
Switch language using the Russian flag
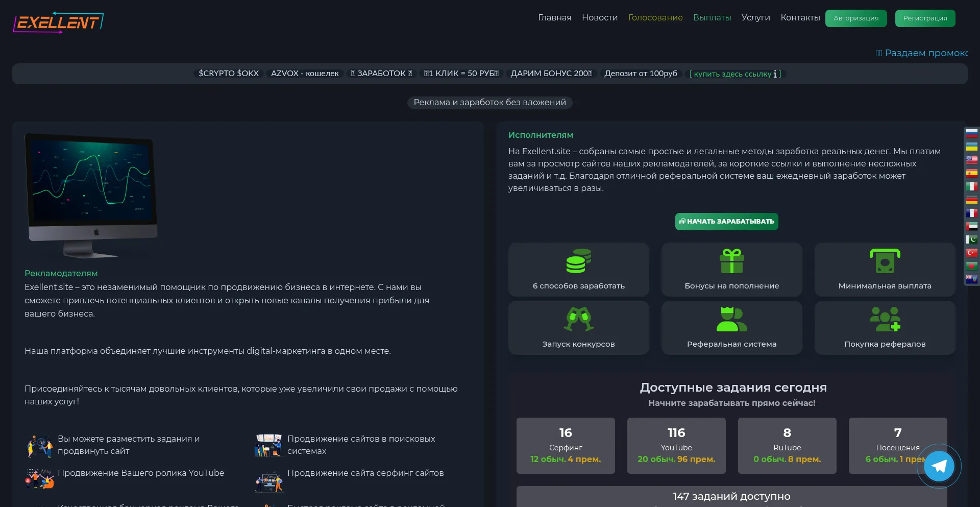pyautogui.click(x=972, y=133)
